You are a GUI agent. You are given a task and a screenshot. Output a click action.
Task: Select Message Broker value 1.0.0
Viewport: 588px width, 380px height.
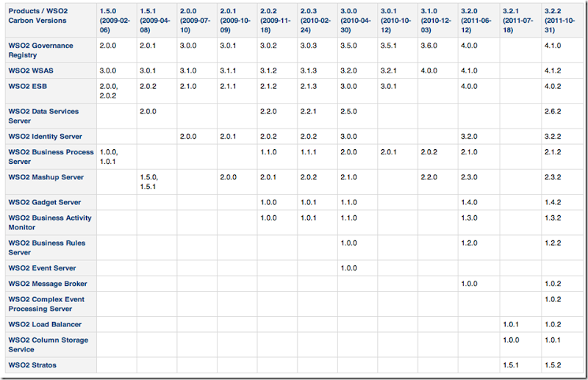click(469, 284)
